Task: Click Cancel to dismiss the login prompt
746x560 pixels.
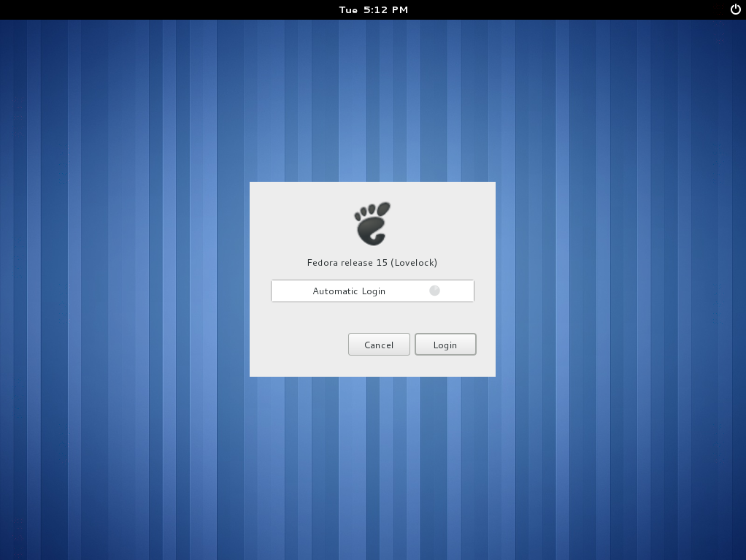Action: pos(379,344)
